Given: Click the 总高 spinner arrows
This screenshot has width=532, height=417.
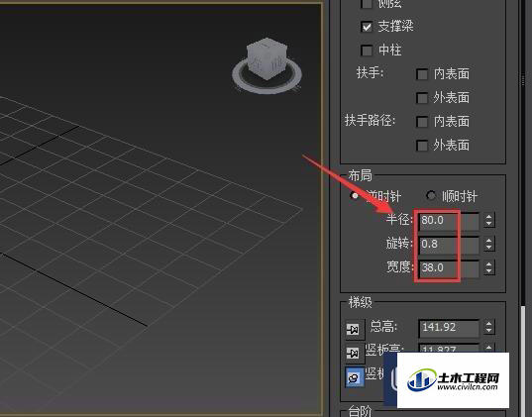Looking at the screenshot, I should [489, 327].
